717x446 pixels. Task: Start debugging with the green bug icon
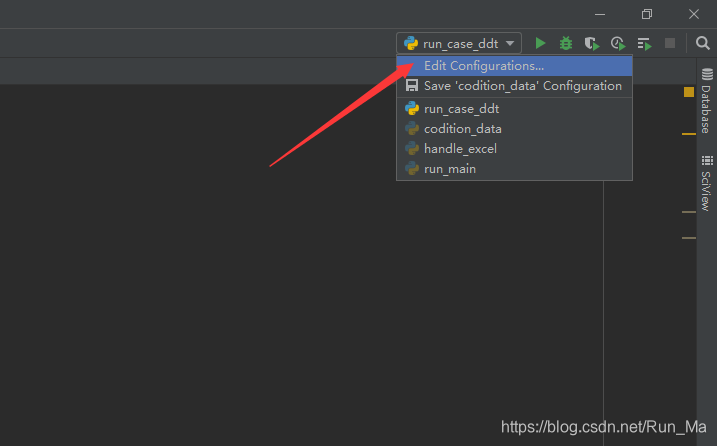coord(566,43)
